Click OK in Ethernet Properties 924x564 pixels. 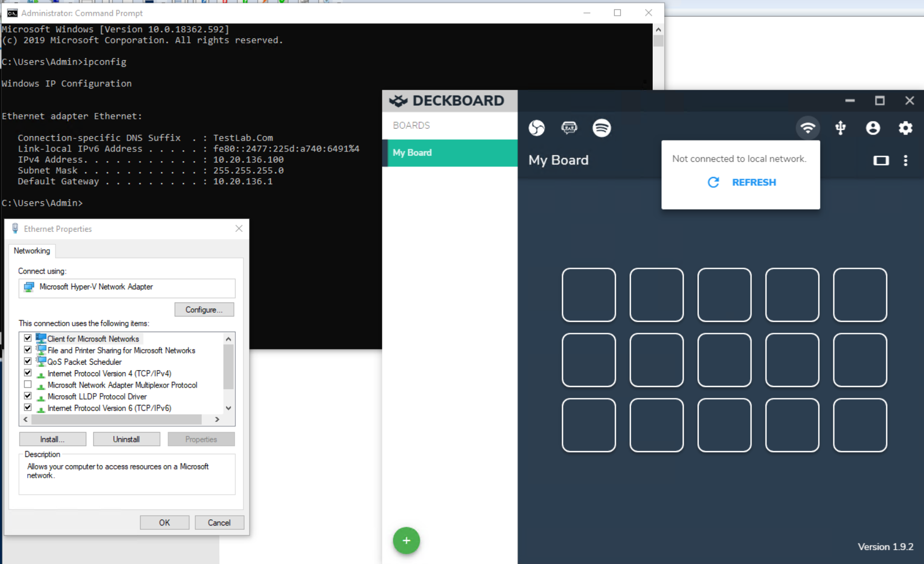click(164, 522)
